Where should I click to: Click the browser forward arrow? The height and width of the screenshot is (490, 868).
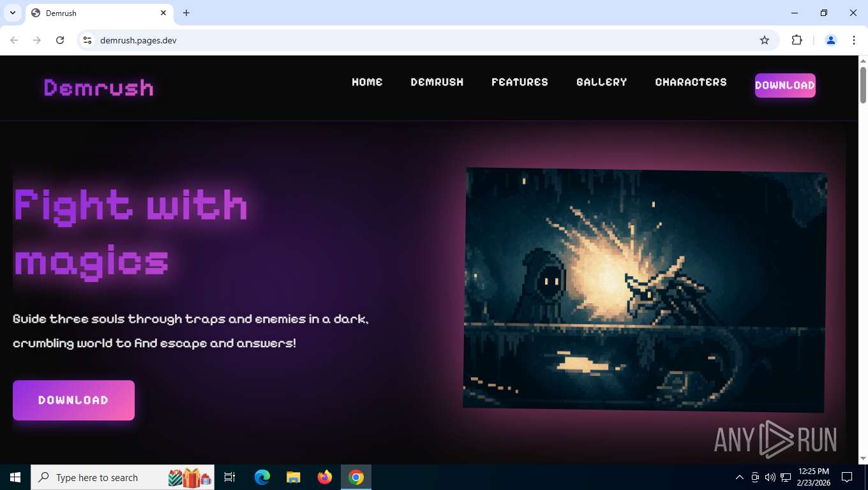click(x=37, y=40)
